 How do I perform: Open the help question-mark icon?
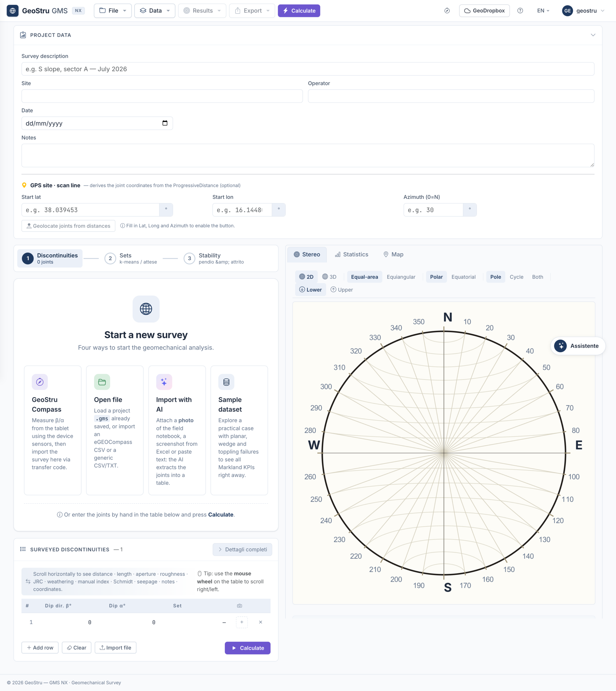(x=520, y=11)
